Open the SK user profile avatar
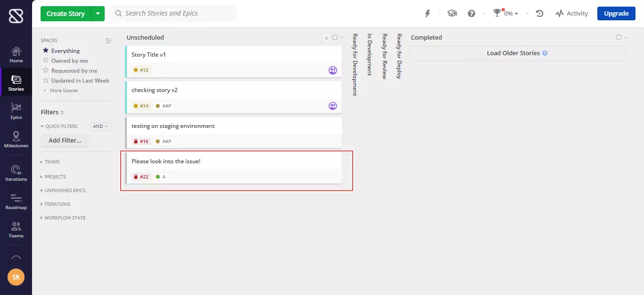Viewport: 644px width, 295px height. pos(16,277)
